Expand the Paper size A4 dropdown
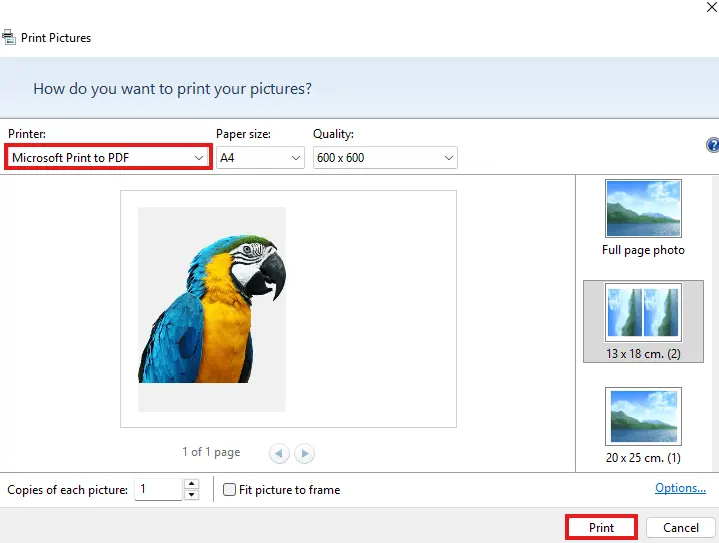This screenshot has height=543, width=719. (260, 157)
